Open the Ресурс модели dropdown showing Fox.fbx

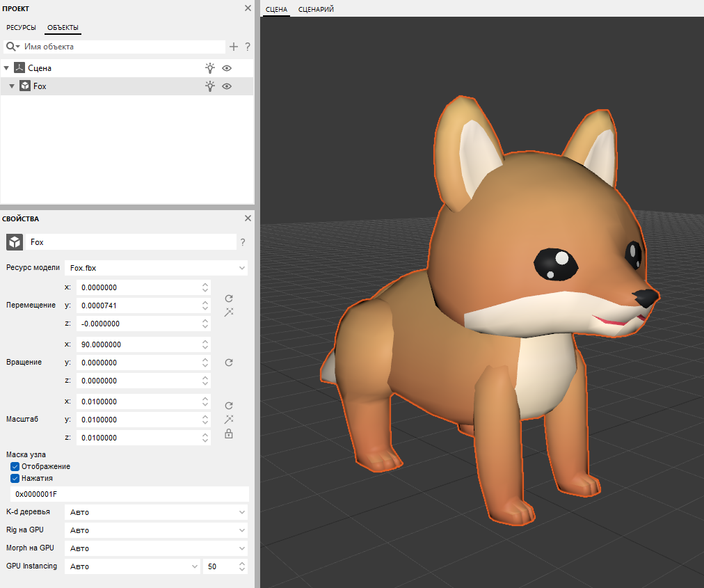(x=156, y=268)
